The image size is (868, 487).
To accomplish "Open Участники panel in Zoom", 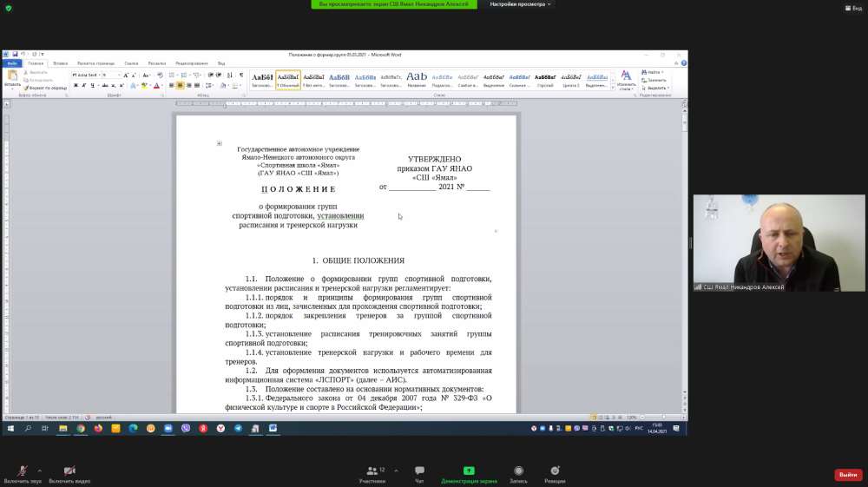I will coord(372,474).
